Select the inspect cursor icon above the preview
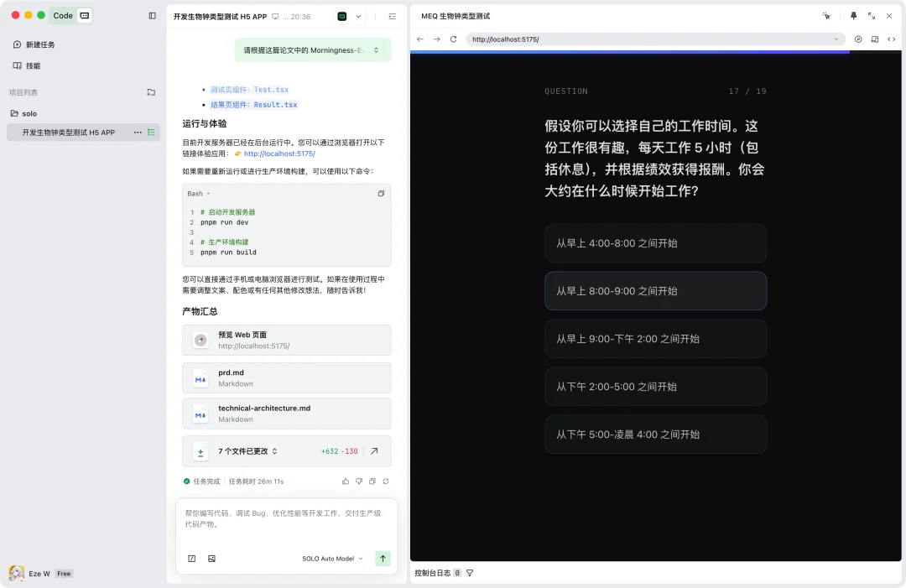906x588 pixels. pos(826,16)
